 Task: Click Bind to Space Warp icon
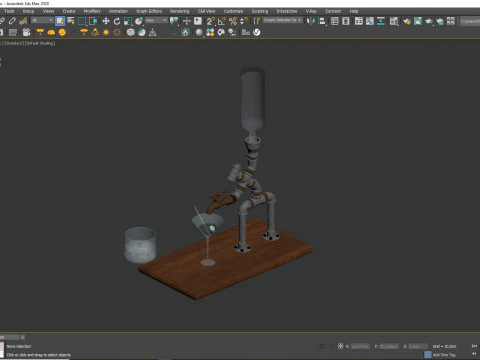coord(23,21)
